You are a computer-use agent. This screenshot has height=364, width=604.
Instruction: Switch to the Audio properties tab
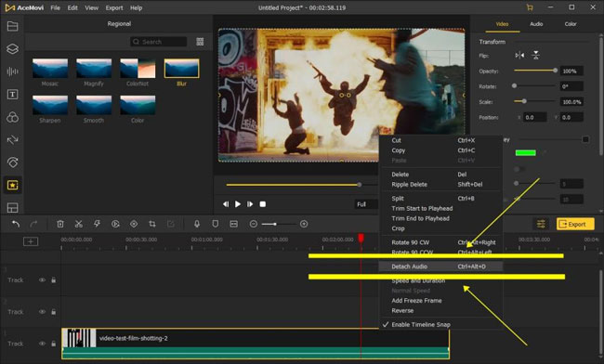(x=536, y=24)
